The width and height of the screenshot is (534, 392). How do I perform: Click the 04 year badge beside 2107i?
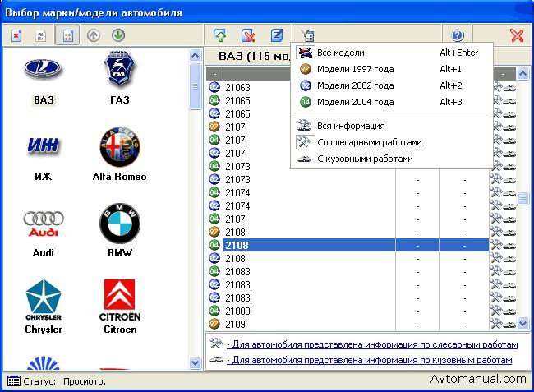point(214,219)
